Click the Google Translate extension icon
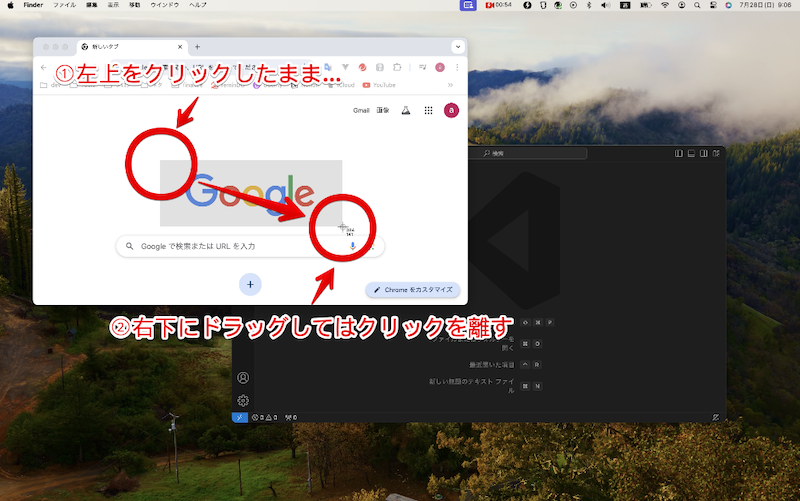This screenshot has width=800, height=501. pyautogui.click(x=328, y=67)
